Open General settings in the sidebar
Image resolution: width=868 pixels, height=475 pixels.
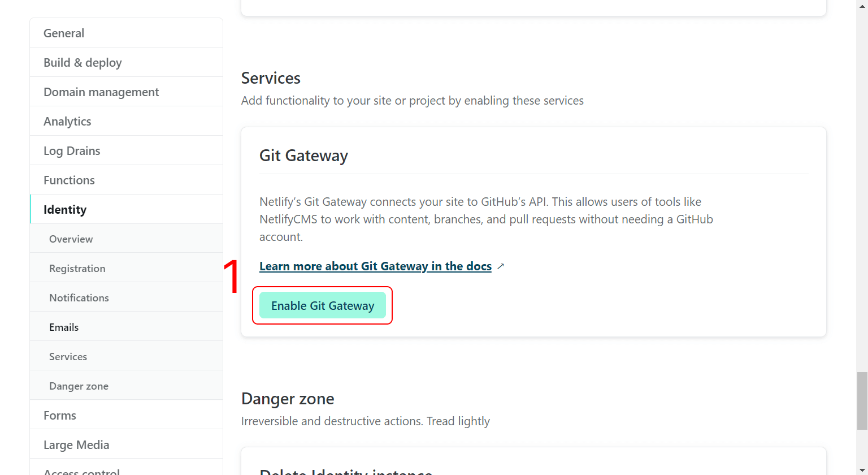click(x=64, y=33)
